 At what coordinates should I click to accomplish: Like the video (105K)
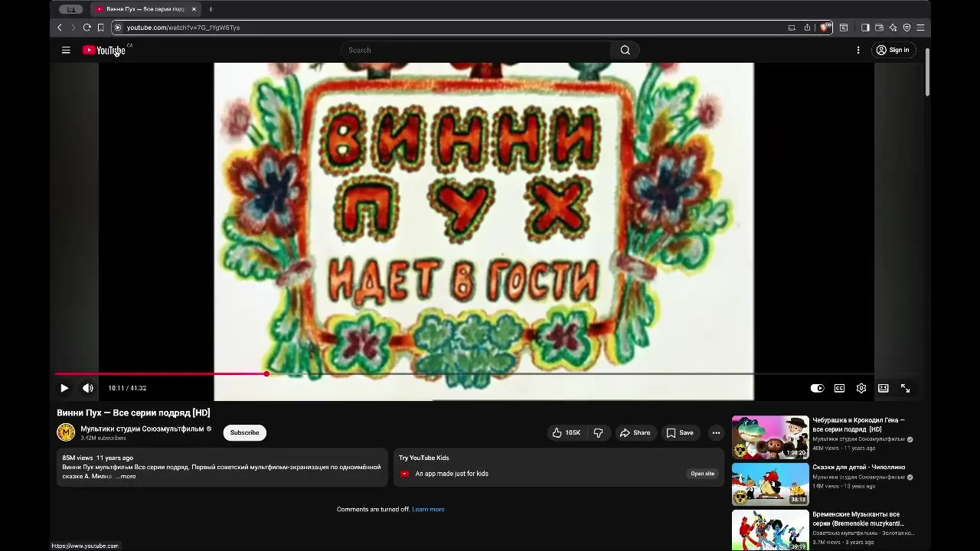point(567,432)
